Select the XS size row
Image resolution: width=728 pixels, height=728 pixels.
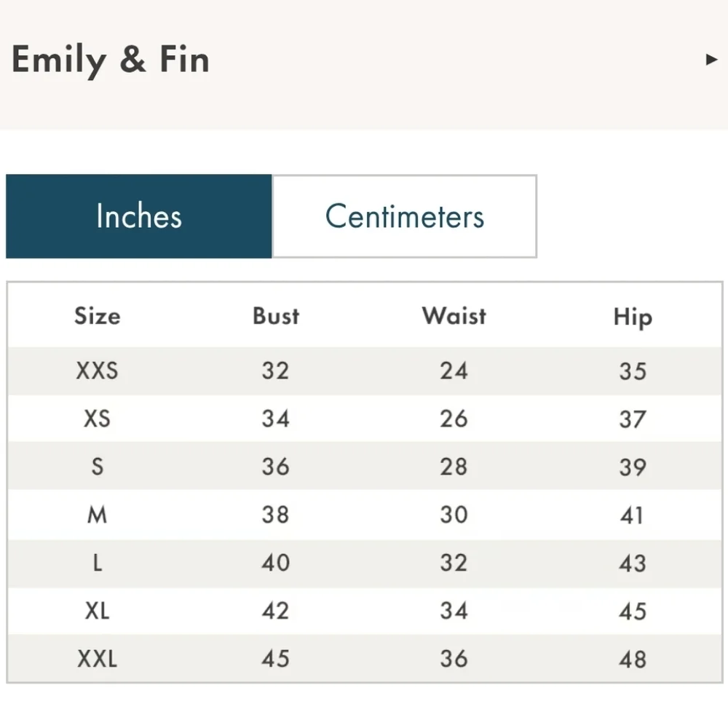click(x=97, y=419)
